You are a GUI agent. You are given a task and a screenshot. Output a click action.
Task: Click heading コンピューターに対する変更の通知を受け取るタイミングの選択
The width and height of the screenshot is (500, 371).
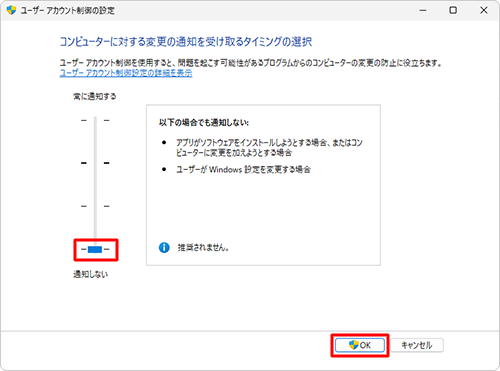coord(186,42)
